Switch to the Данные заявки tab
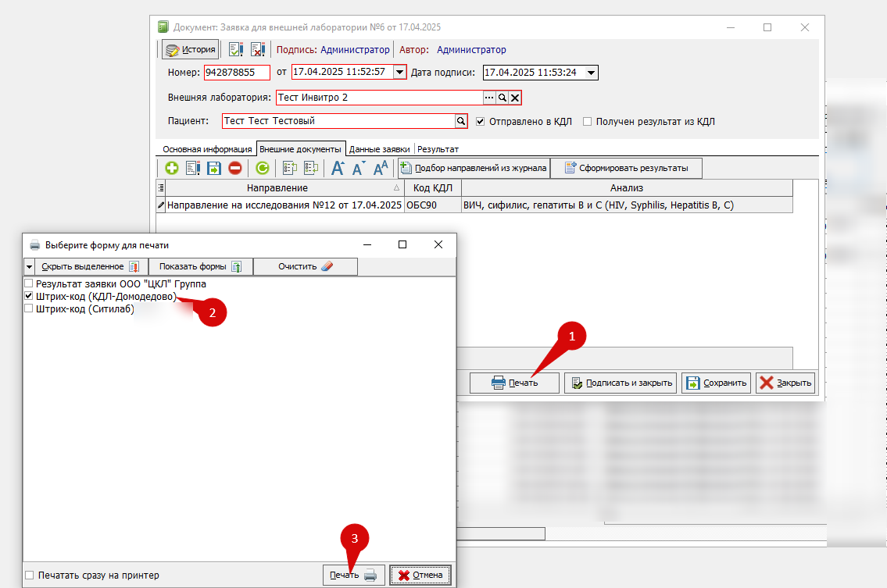Viewport: 887px width, 588px height. point(379,148)
